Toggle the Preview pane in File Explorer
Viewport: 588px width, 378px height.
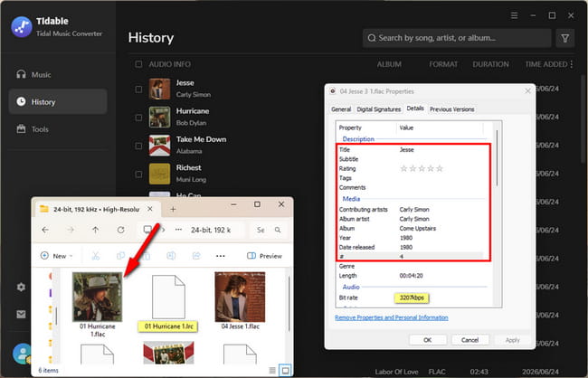pyautogui.click(x=264, y=256)
